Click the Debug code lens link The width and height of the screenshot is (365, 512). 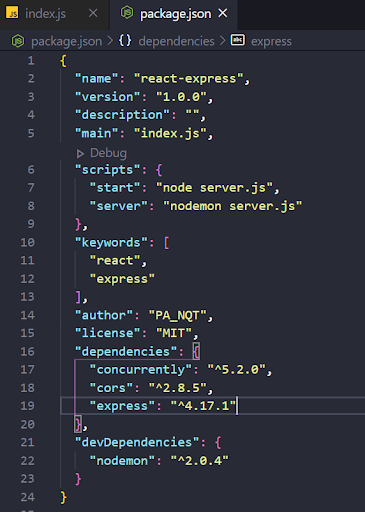[x=108, y=153]
